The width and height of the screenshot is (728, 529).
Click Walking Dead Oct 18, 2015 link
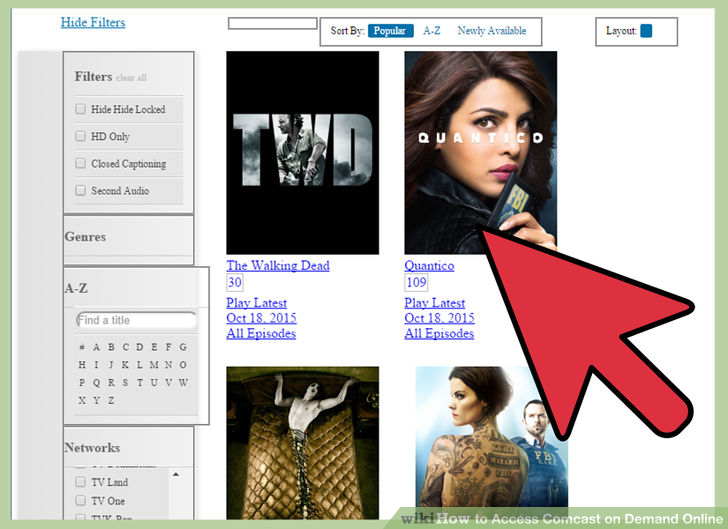[261, 318]
